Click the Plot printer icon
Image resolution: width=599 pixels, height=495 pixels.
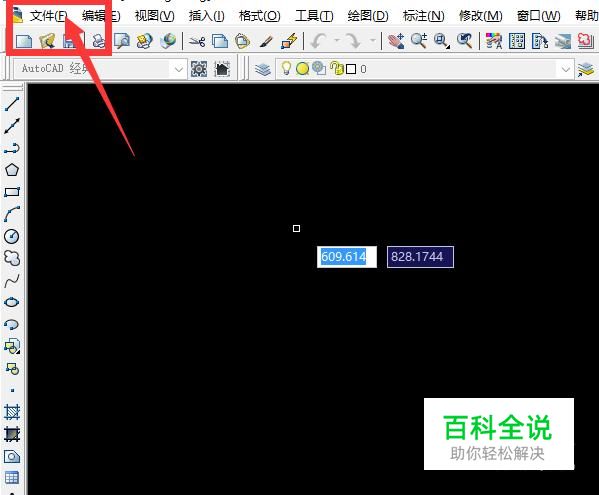pos(99,40)
